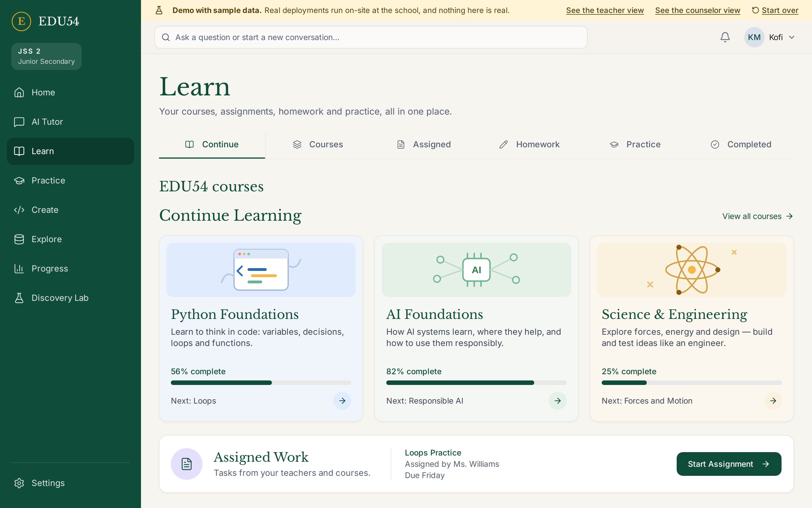This screenshot has height=508, width=812.
Task: Switch to the Homework tab
Action: point(529,144)
